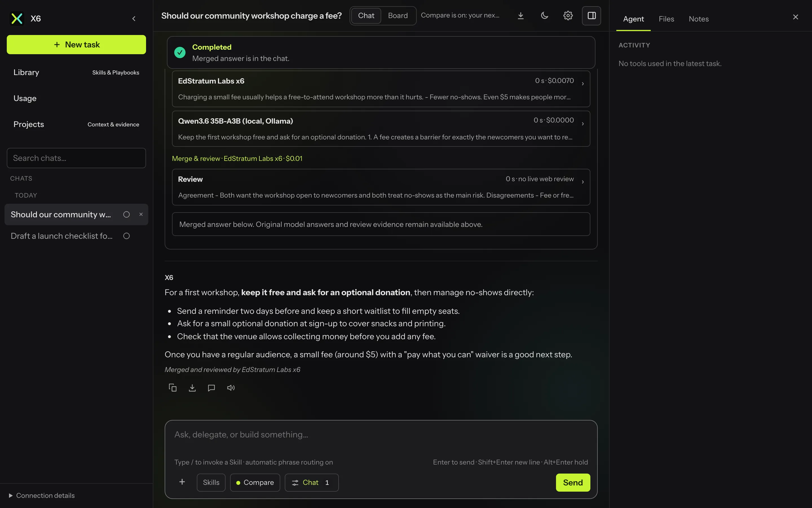Image resolution: width=812 pixels, height=508 pixels.
Task: Open the Chat mode selector in composer
Action: coord(311,483)
